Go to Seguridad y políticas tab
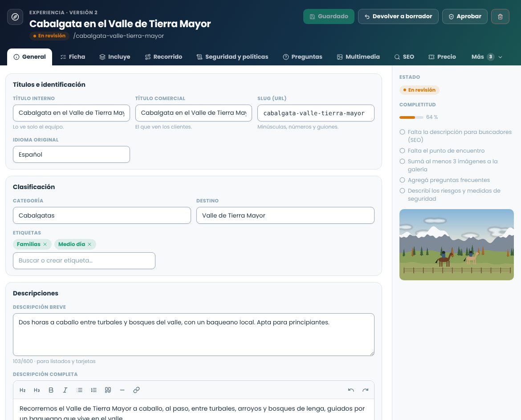Screen dimensions: 521x420 pos(232,57)
